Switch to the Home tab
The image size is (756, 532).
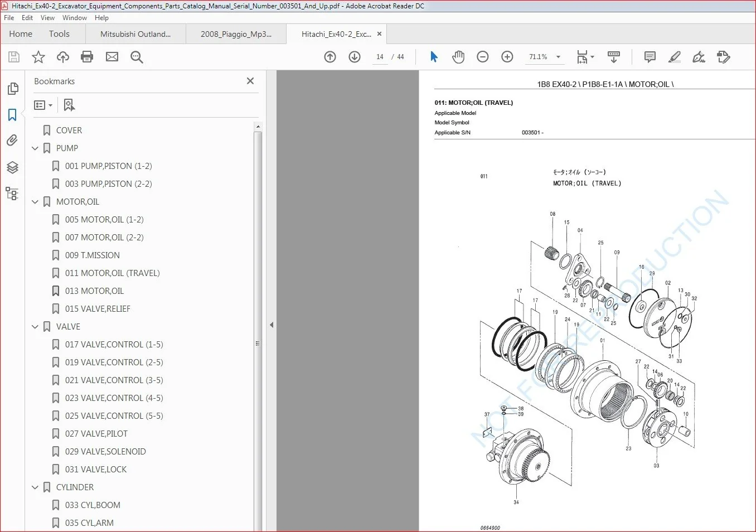[x=21, y=34]
